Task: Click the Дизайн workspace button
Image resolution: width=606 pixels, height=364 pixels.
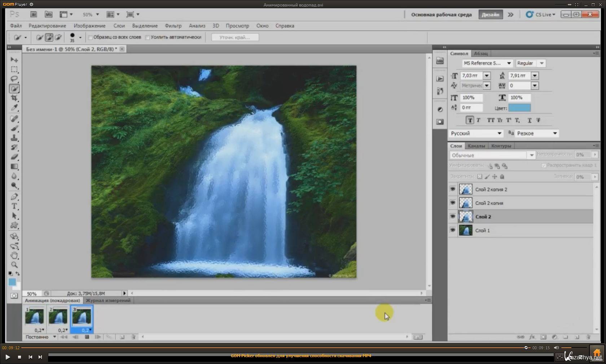Action: pos(490,15)
